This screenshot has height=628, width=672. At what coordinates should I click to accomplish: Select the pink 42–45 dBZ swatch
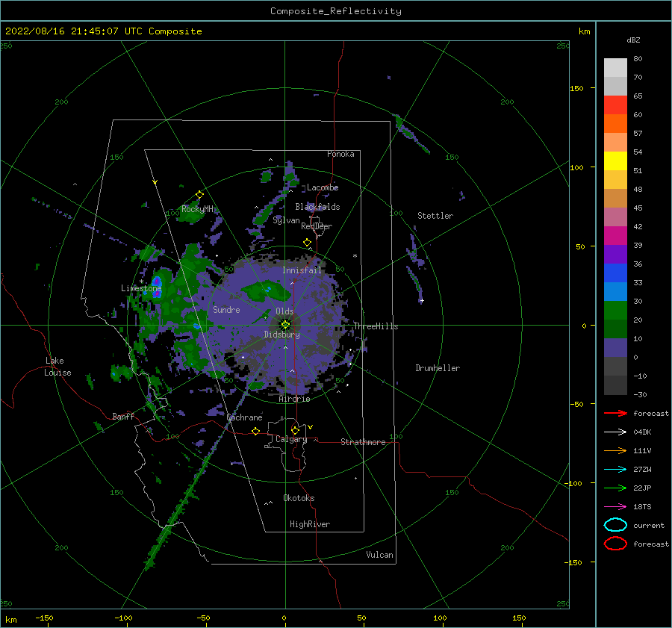(x=615, y=217)
